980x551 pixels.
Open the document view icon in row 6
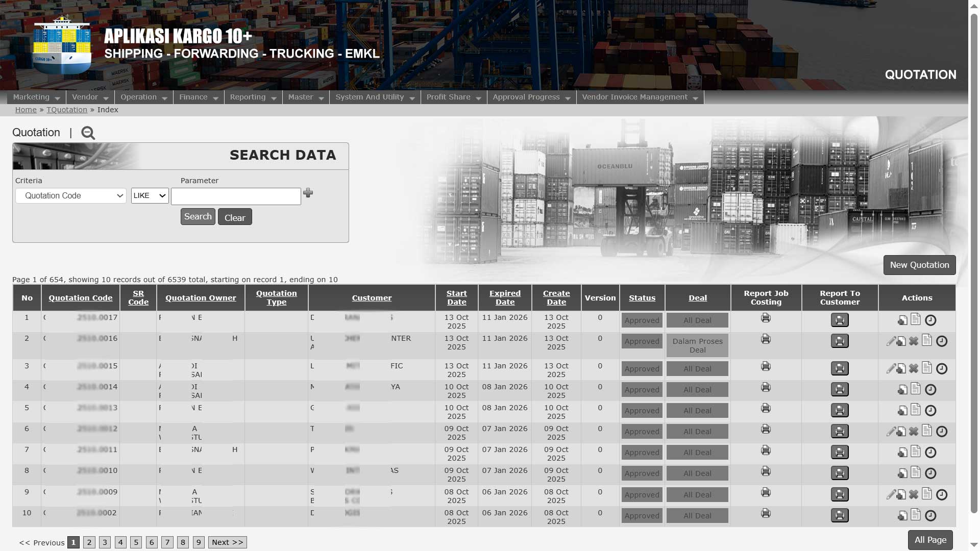point(927,431)
